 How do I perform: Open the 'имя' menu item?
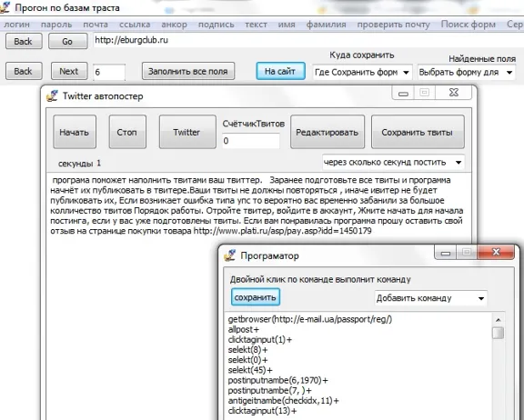[287, 25]
